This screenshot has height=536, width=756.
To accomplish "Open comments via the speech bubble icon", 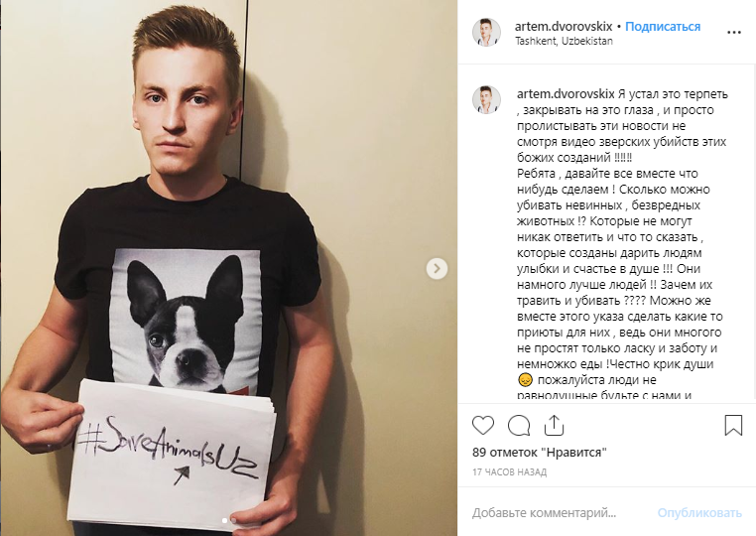I will [x=519, y=426].
